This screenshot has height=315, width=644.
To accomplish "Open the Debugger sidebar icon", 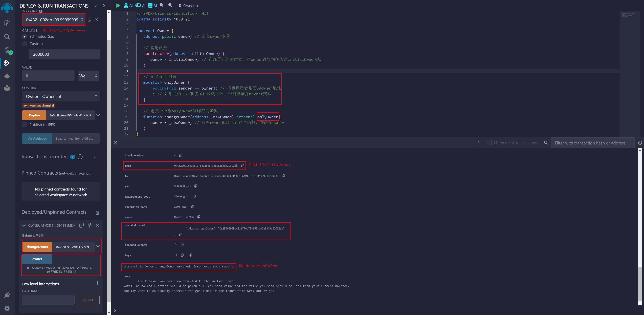I will click(7, 76).
